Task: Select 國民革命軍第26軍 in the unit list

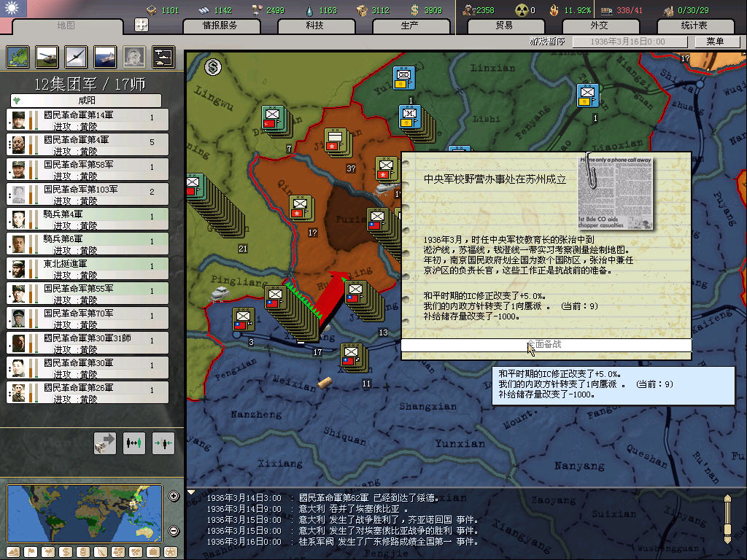Action: 88,392
